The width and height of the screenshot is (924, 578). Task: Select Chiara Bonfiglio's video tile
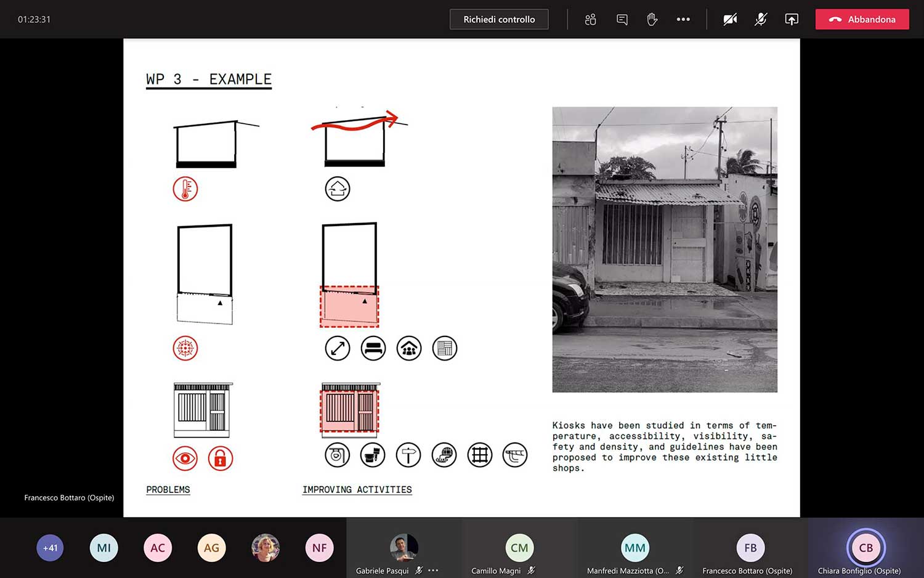pyautogui.click(x=866, y=547)
